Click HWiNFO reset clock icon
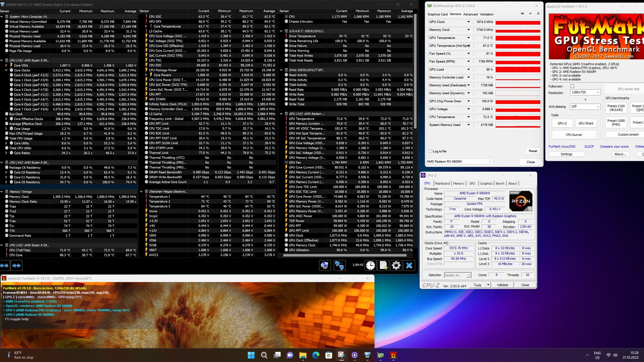This screenshot has width=644, height=362. (370, 265)
